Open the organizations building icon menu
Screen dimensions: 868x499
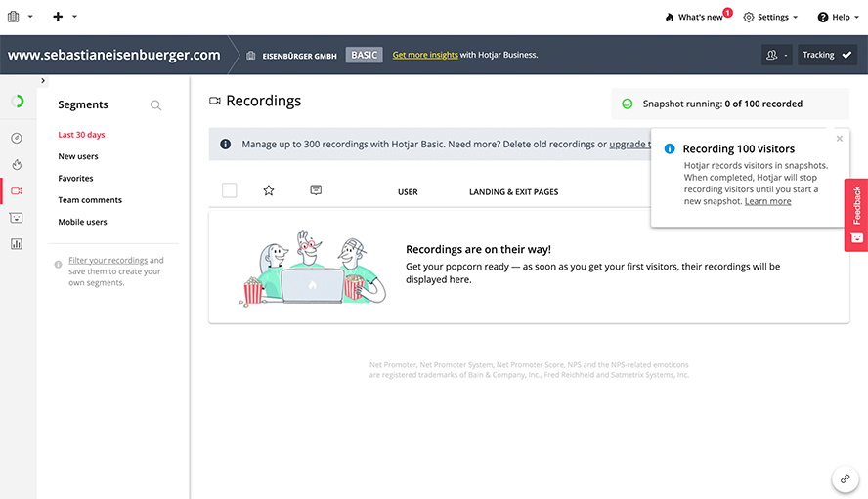[x=14, y=17]
